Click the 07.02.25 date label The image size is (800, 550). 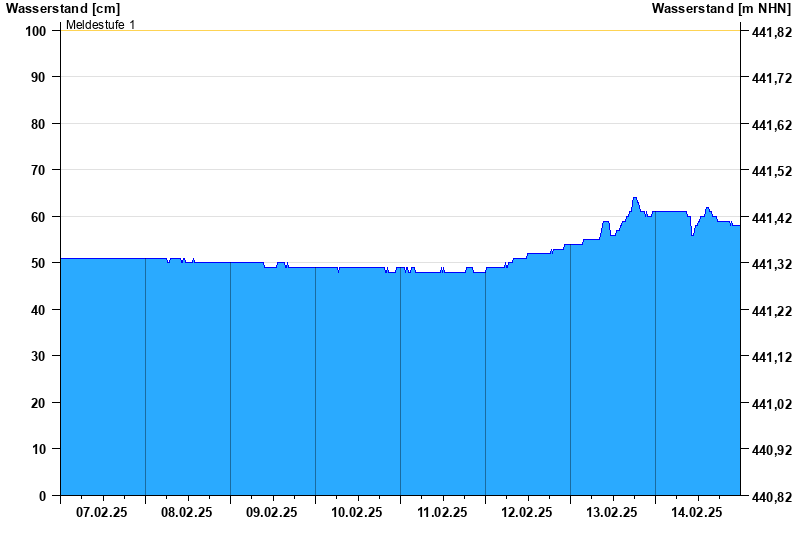tap(102, 513)
